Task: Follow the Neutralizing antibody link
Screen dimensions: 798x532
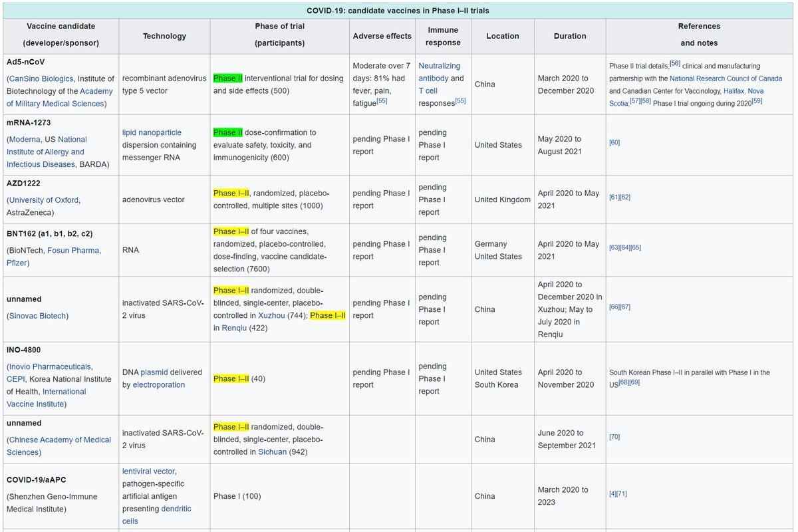Action: [440, 72]
